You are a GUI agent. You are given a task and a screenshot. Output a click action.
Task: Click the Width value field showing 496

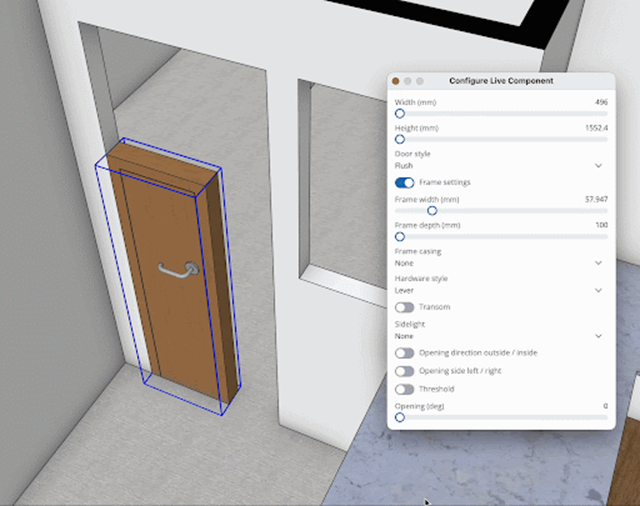tap(600, 102)
